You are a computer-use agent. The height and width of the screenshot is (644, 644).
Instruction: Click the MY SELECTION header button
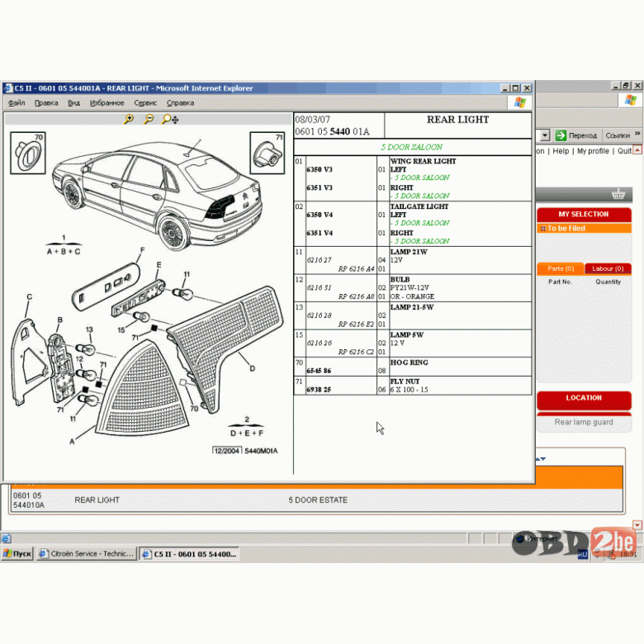[x=584, y=215]
